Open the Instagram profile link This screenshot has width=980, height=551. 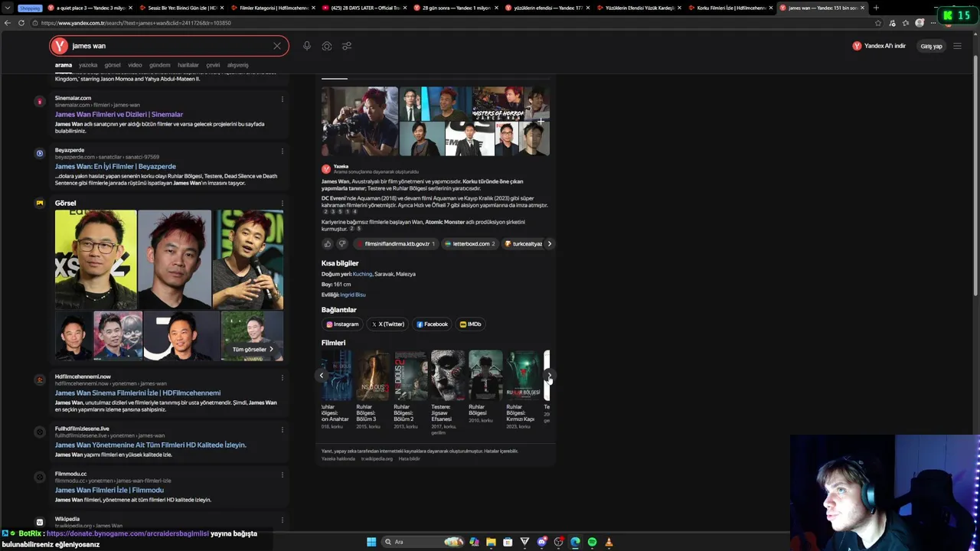[341, 324]
